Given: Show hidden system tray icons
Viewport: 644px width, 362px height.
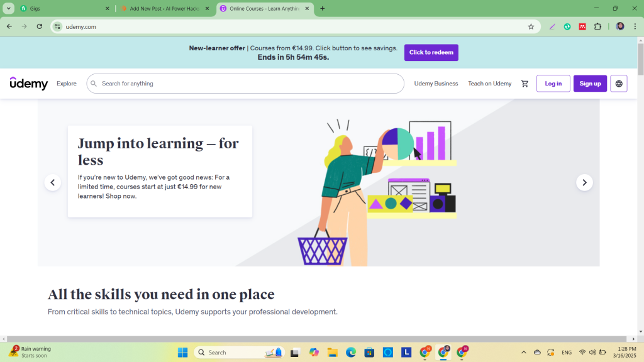Looking at the screenshot, I should pos(524,353).
